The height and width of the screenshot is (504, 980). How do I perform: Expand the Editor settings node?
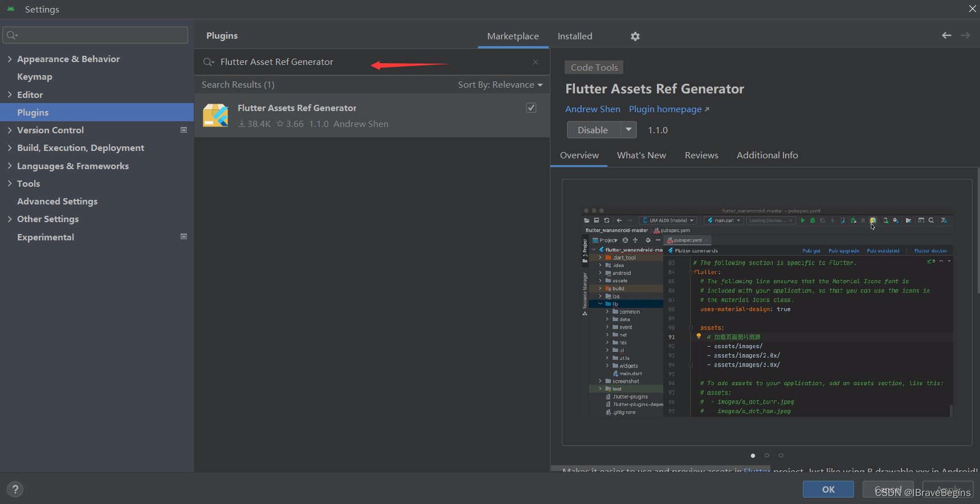point(10,95)
